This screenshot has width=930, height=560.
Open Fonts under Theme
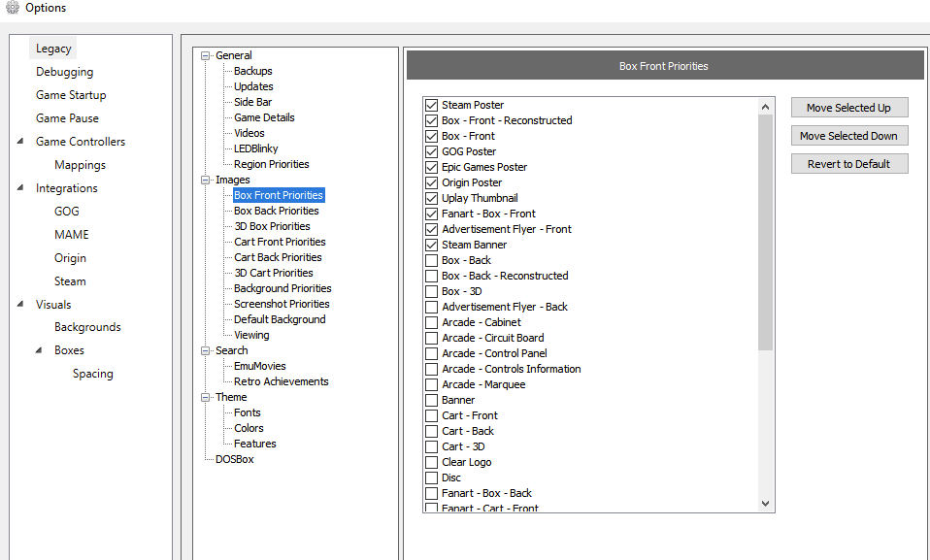click(x=247, y=412)
